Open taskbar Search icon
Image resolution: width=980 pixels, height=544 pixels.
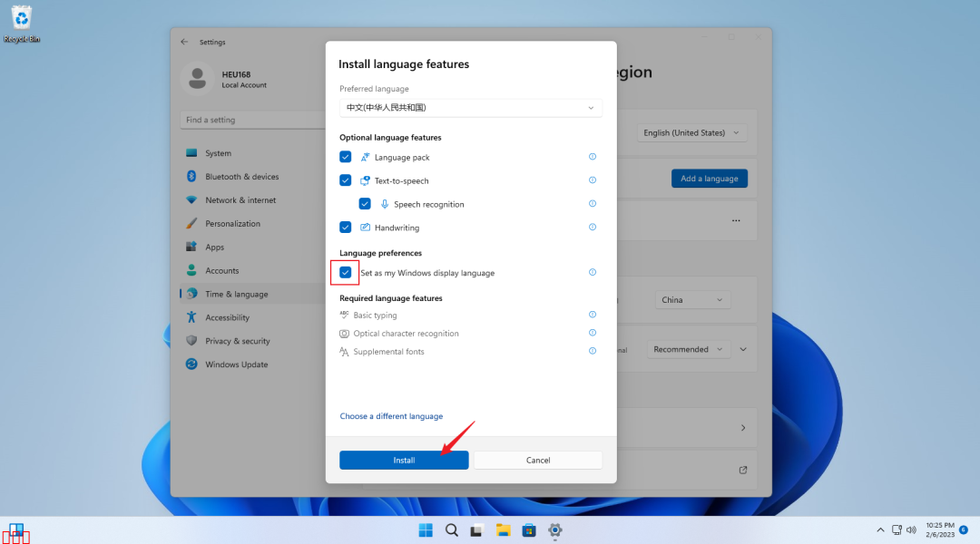click(451, 530)
